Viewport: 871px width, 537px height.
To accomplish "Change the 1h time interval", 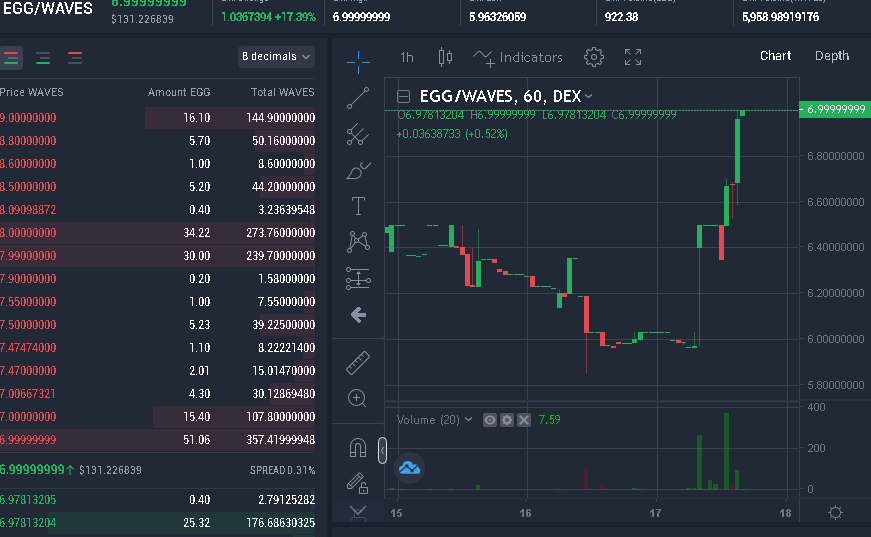I will tap(407, 57).
